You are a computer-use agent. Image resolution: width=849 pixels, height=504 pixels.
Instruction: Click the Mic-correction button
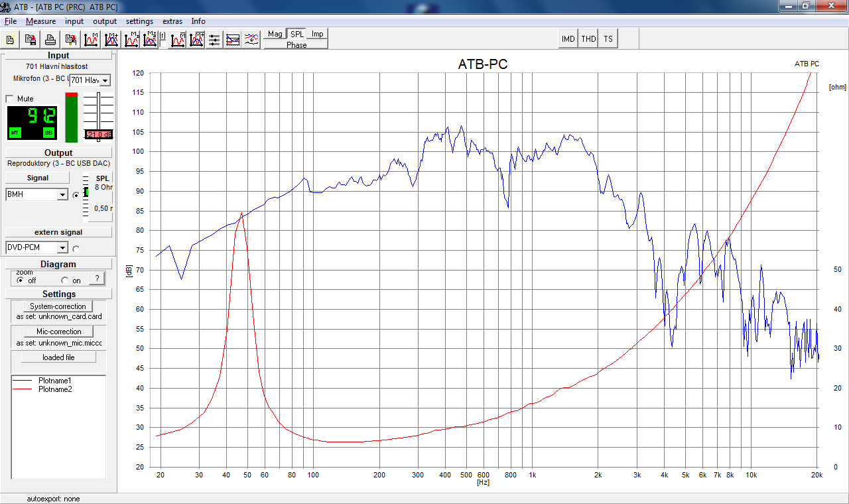click(58, 332)
